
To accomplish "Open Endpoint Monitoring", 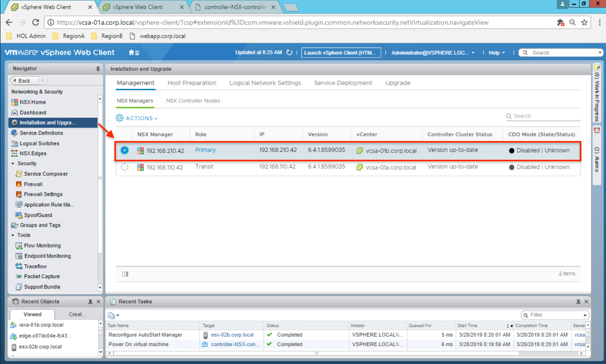I will point(47,256).
